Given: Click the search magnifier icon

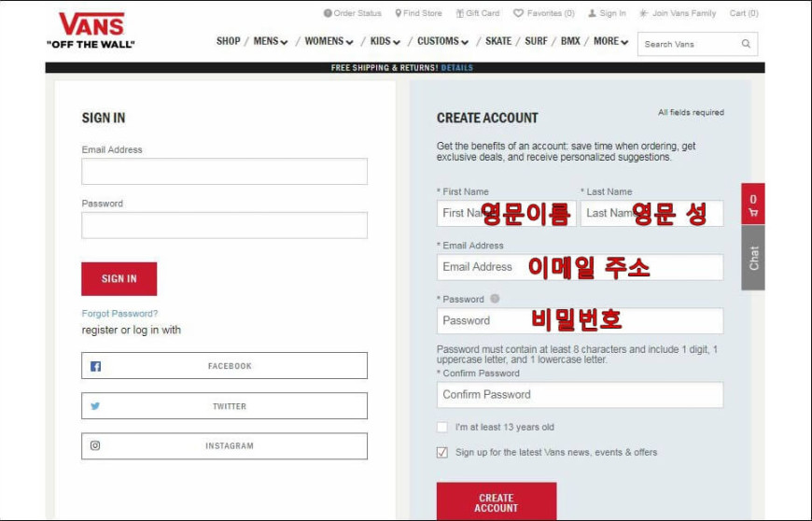Looking at the screenshot, I should click(746, 44).
